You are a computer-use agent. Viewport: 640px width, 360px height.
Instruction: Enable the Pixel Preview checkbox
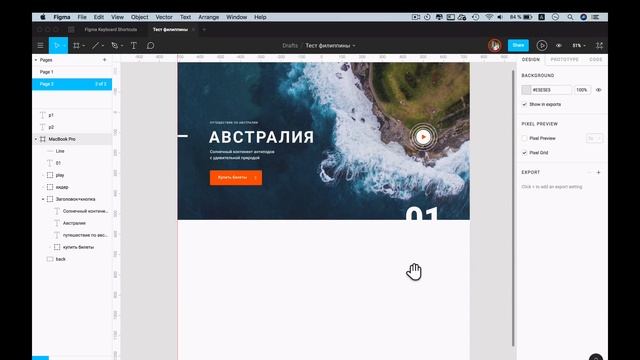[x=524, y=138]
